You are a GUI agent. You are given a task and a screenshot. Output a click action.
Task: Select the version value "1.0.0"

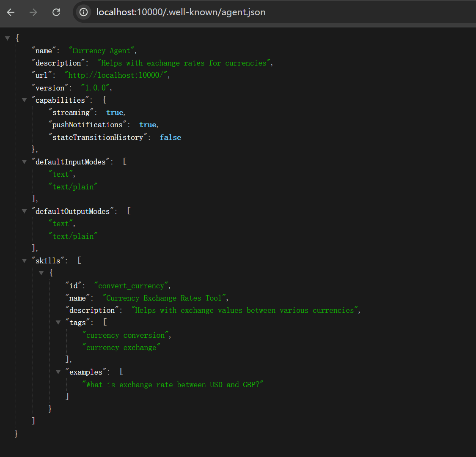[95, 88]
